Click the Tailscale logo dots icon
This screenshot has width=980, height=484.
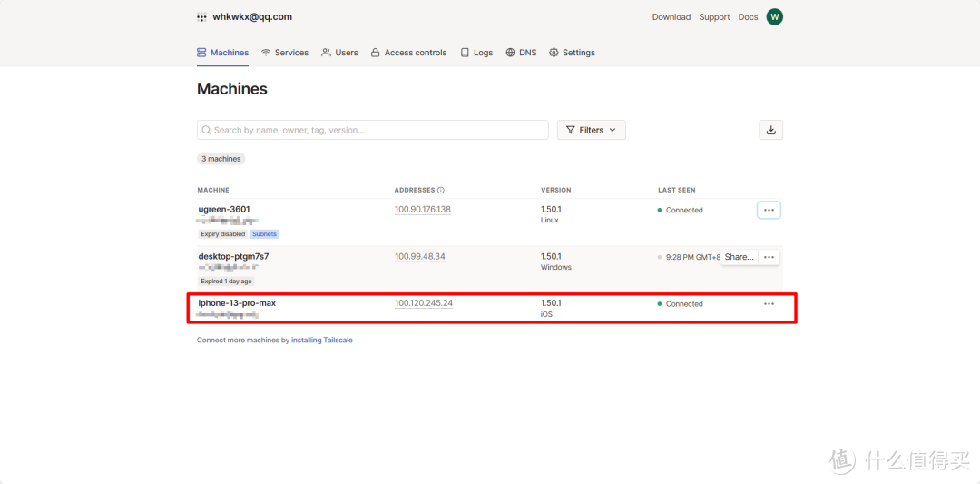click(x=201, y=17)
